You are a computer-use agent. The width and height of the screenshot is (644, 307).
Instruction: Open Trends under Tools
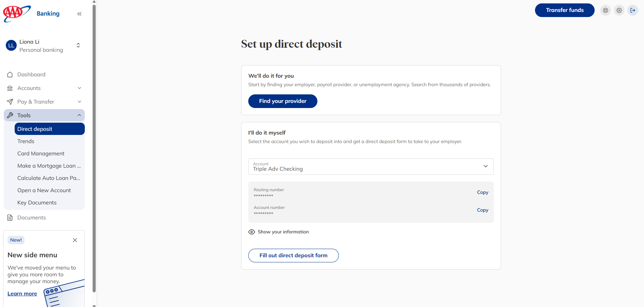pyautogui.click(x=26, y=141)
